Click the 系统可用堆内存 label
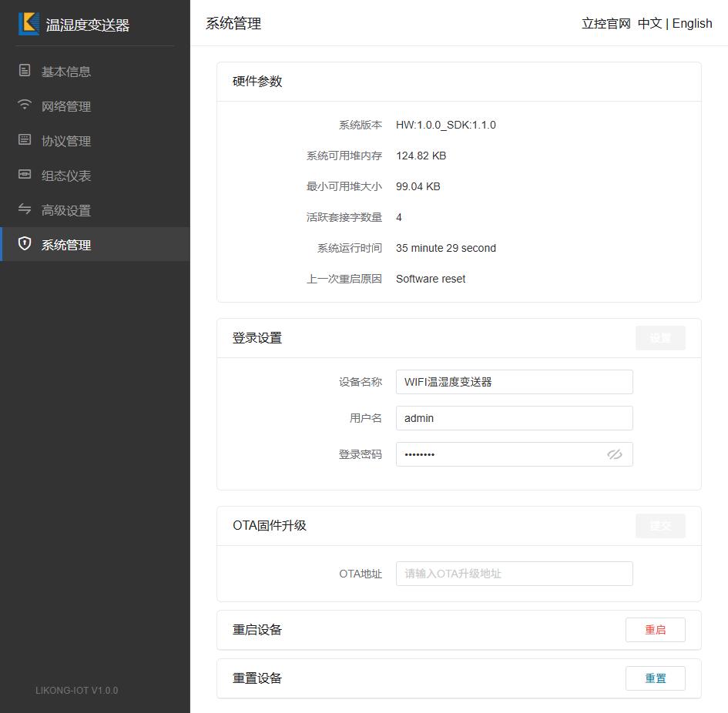 344,156
